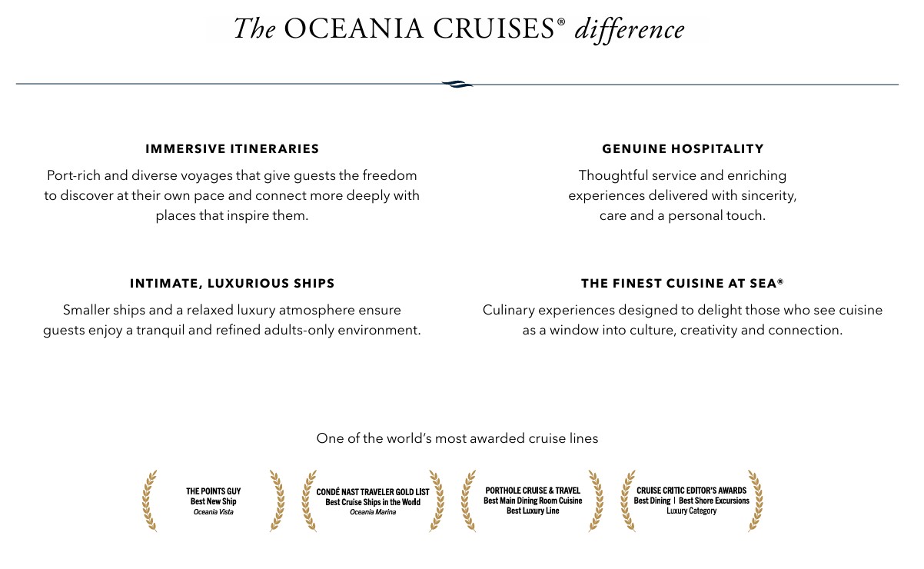Viewport: 924px width, 569px height.
Task: Click the Intimate, Luxurious Ships heading
Action: (x=232, y=284)
